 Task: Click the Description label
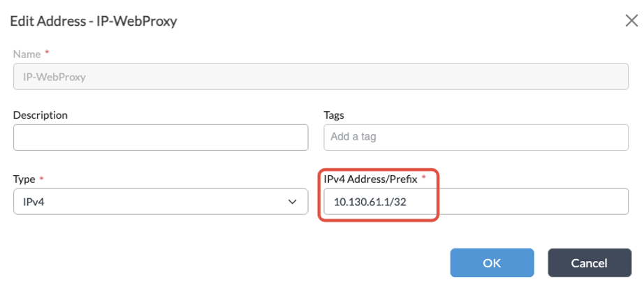coord(40,114)
